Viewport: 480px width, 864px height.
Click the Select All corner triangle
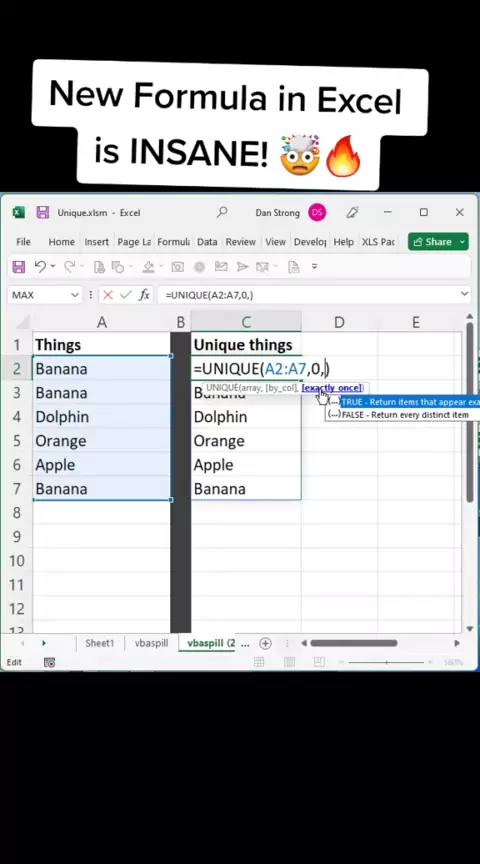click(x=23, y=322)
